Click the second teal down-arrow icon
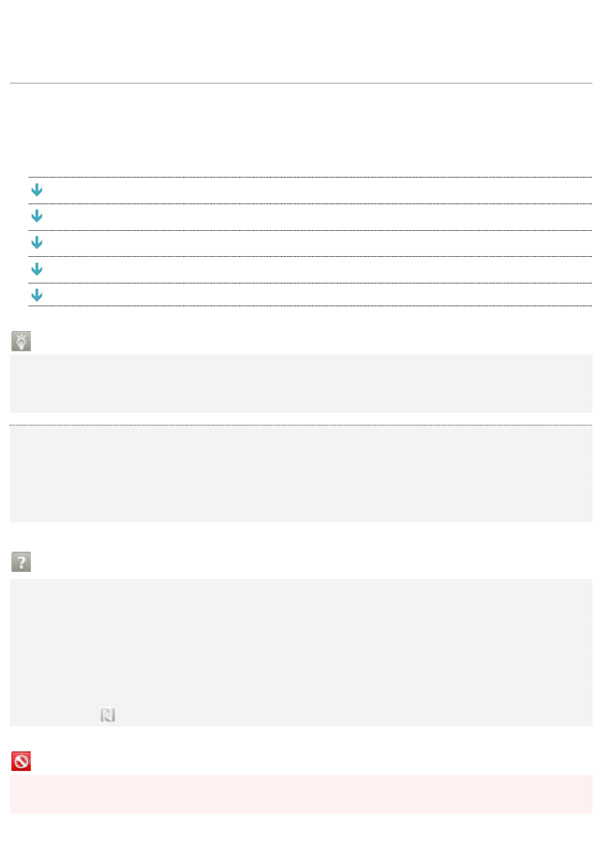Image resolution: width=602 pixels, height=868 pixels. 37,216
